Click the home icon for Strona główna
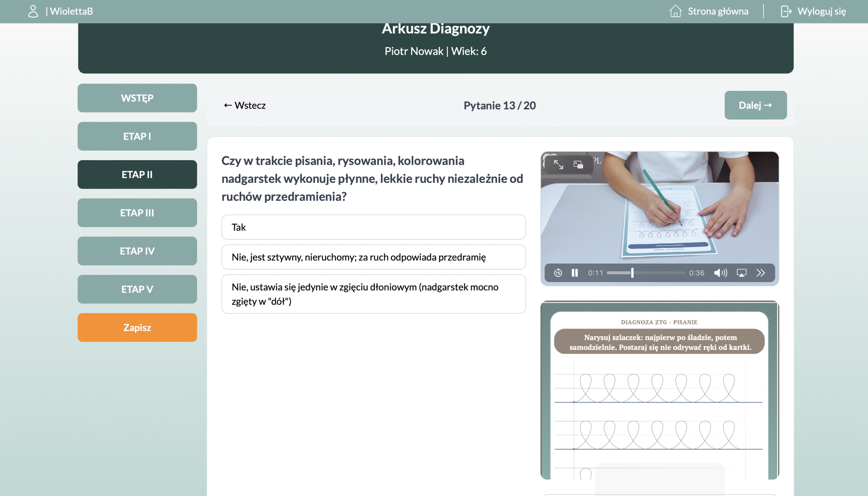Screen dimensions: 868x496 (x=675, y=11)
